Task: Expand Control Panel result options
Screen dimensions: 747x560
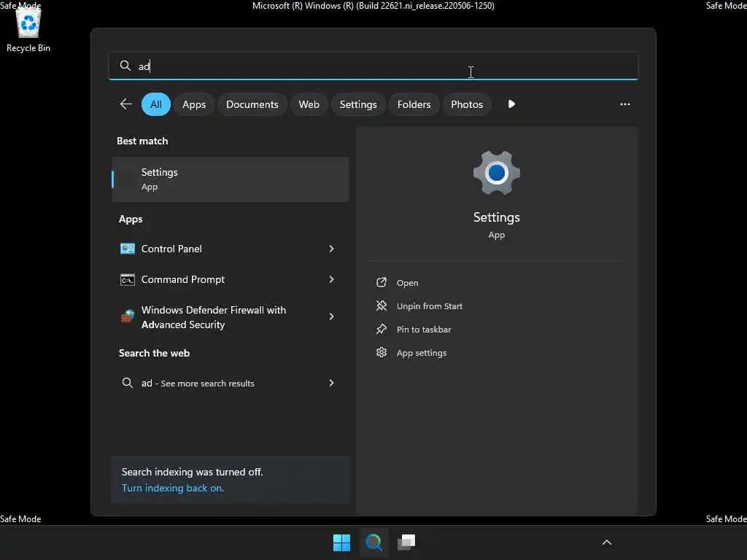Action: (332, 249)
